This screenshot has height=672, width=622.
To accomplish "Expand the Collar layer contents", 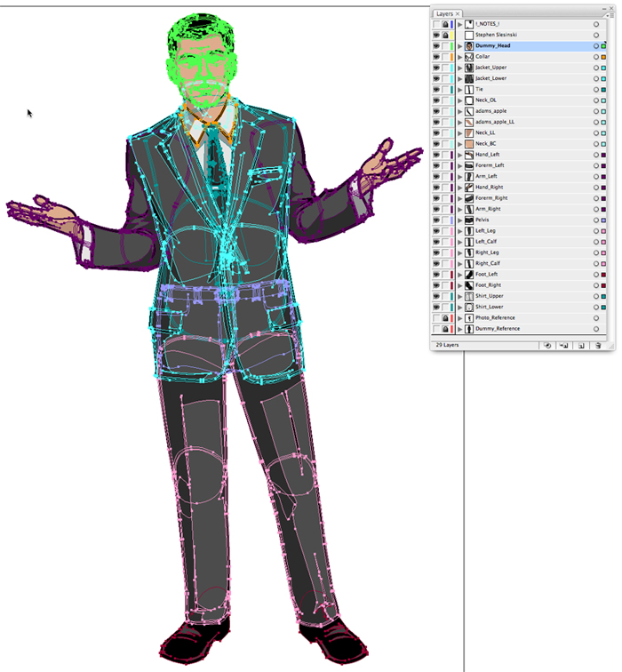I will click(x=460, y=57).
